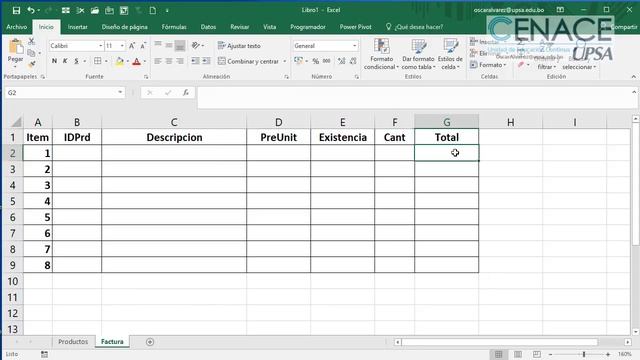Decrease font size with the small A icon

(143, 46)
